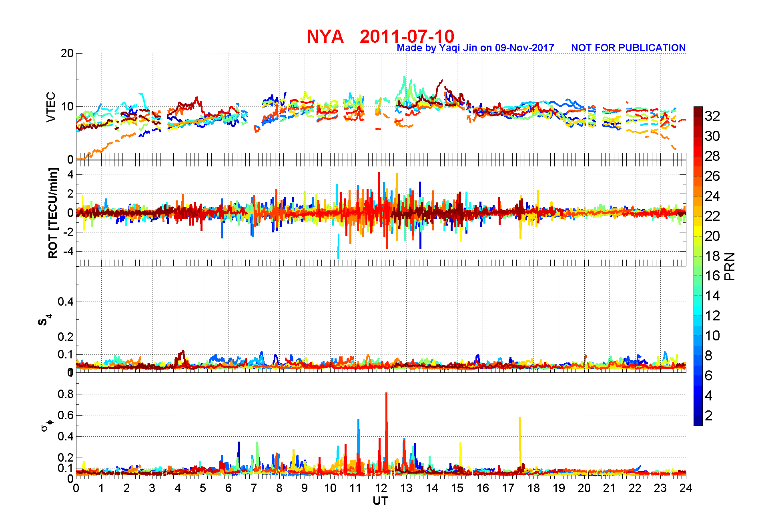762x532 pixels.
Task: Click the 'PRN' colorbar label
Action: click(x=730, y=266)
